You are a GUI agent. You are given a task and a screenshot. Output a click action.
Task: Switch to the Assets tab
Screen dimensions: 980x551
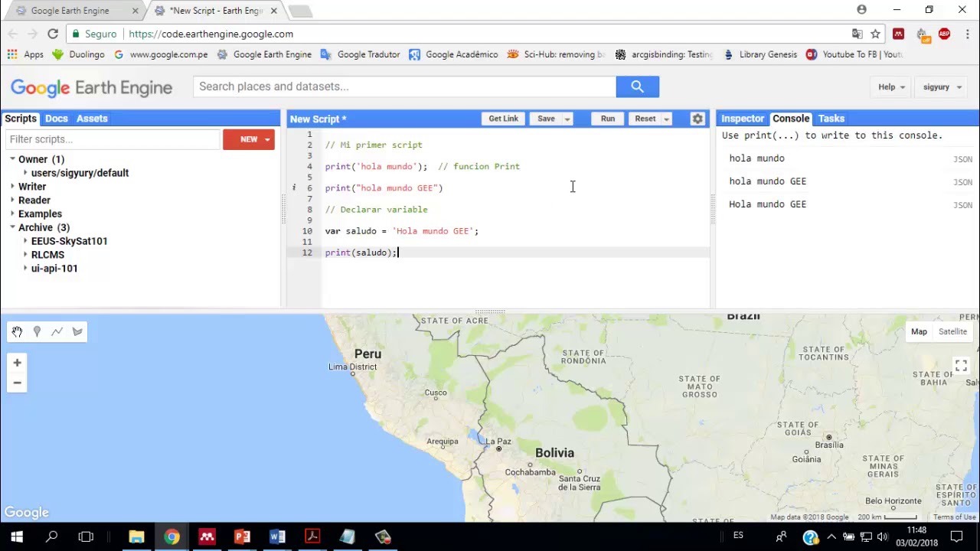tap(92, 119)
